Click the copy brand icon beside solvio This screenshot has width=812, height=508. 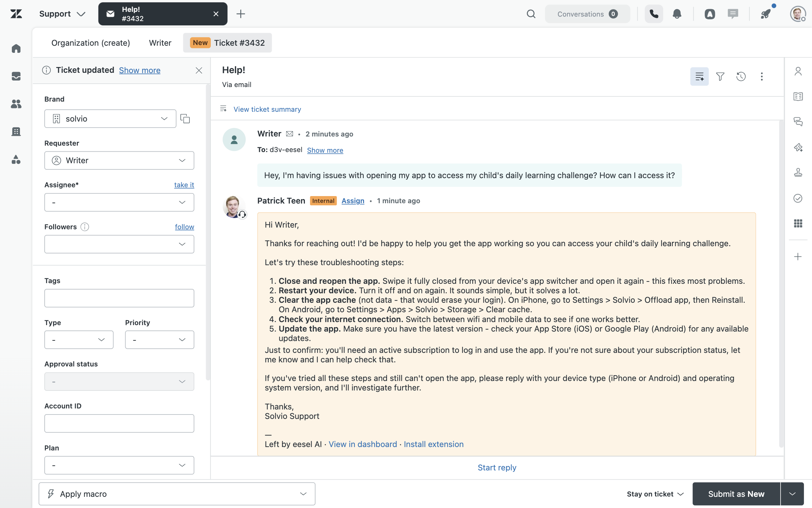185,119
